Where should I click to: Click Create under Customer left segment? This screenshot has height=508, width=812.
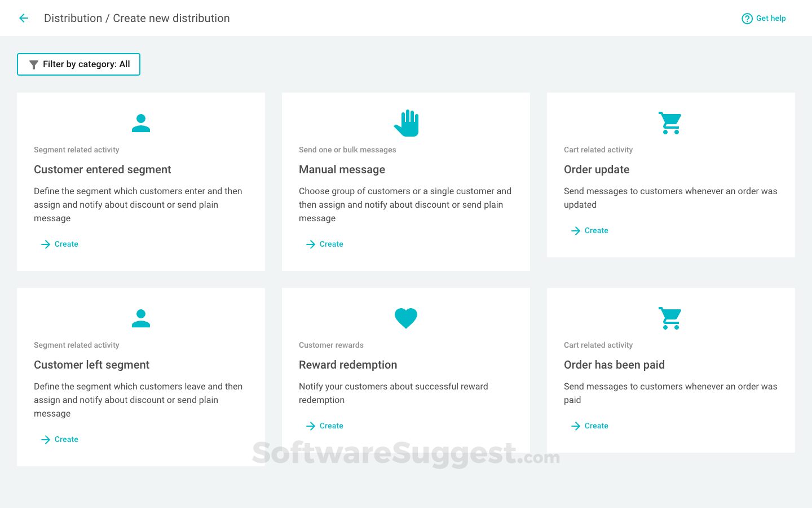point(67,439)
